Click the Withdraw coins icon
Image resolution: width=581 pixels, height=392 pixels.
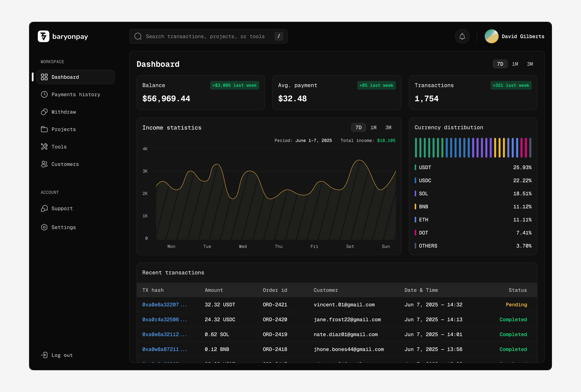point(44,112)
